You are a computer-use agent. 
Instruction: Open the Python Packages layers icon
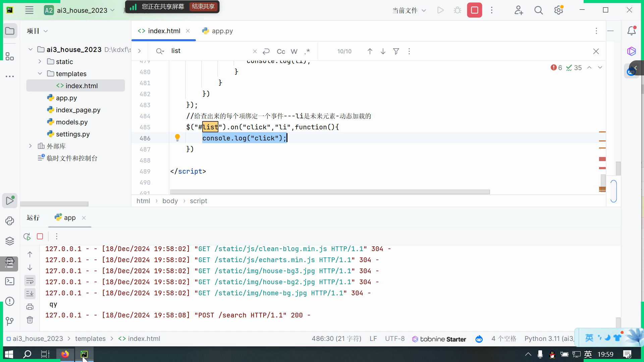10,241
